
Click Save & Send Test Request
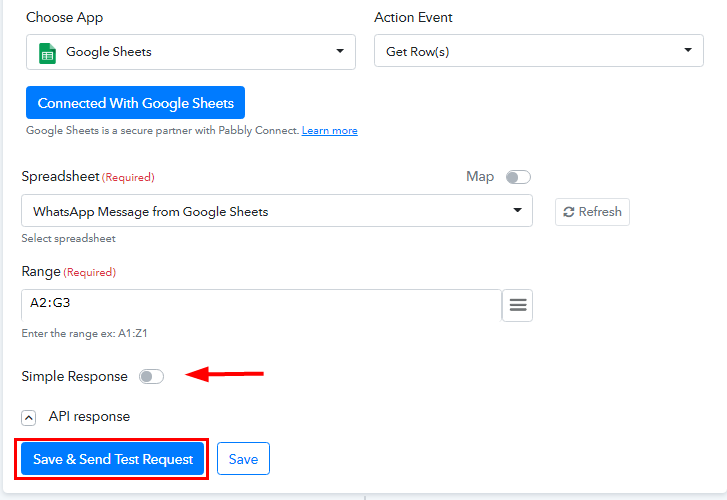click(x=113, y=459)
